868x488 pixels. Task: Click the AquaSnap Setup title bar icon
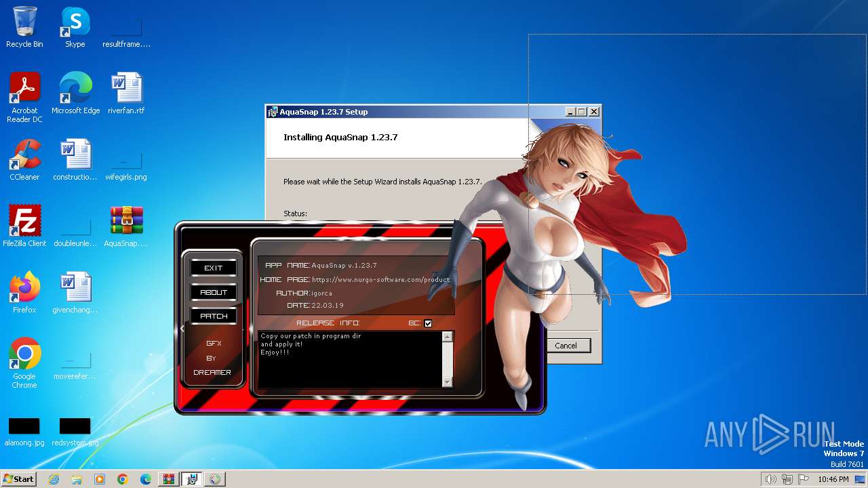coord(273,112)
